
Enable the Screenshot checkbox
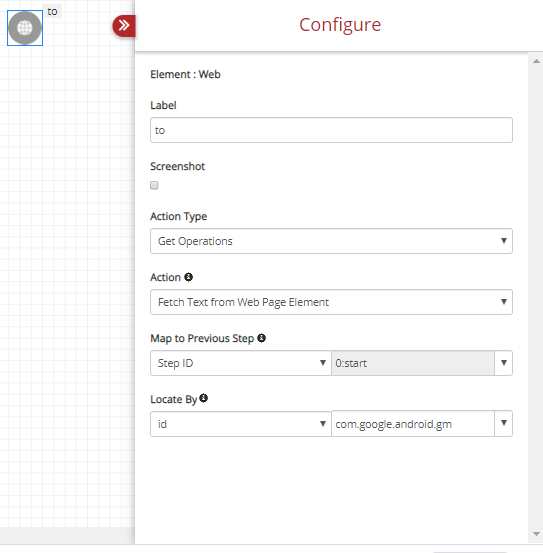point(154,185)
